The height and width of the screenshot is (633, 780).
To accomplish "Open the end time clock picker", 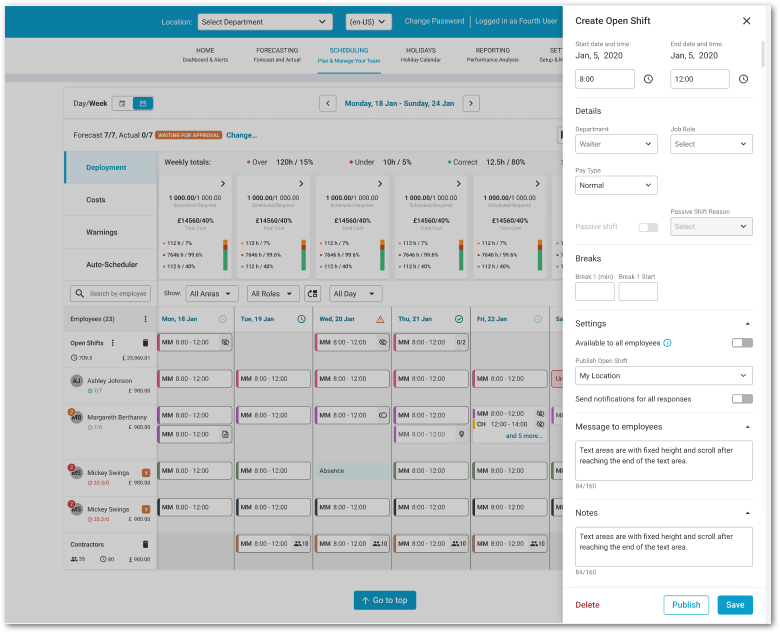I will 743,79.
